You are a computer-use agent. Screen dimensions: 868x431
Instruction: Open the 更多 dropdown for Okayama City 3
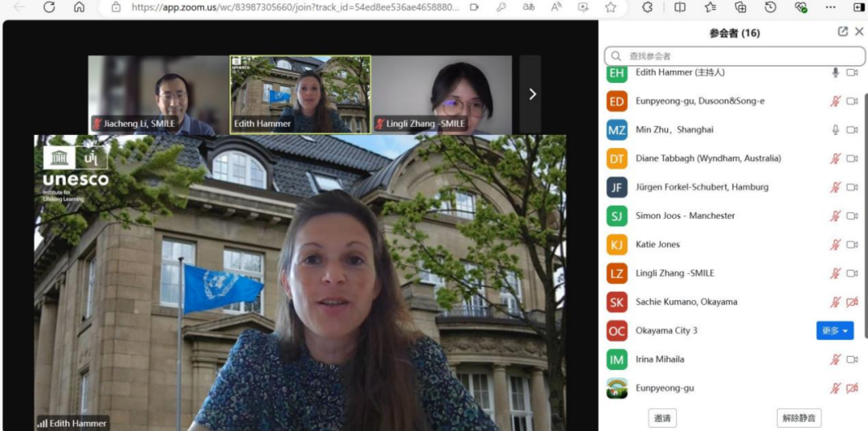[x=834, y=330]
